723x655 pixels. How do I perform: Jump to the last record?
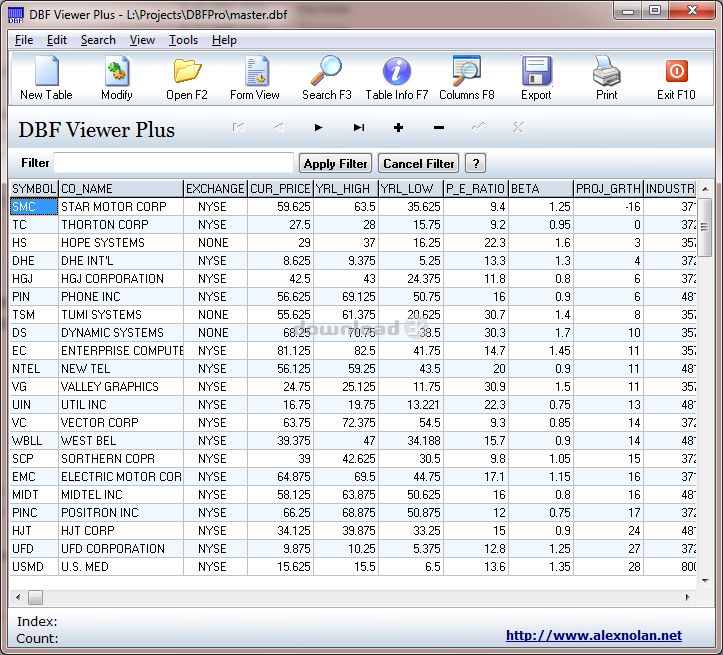point(359,127)
